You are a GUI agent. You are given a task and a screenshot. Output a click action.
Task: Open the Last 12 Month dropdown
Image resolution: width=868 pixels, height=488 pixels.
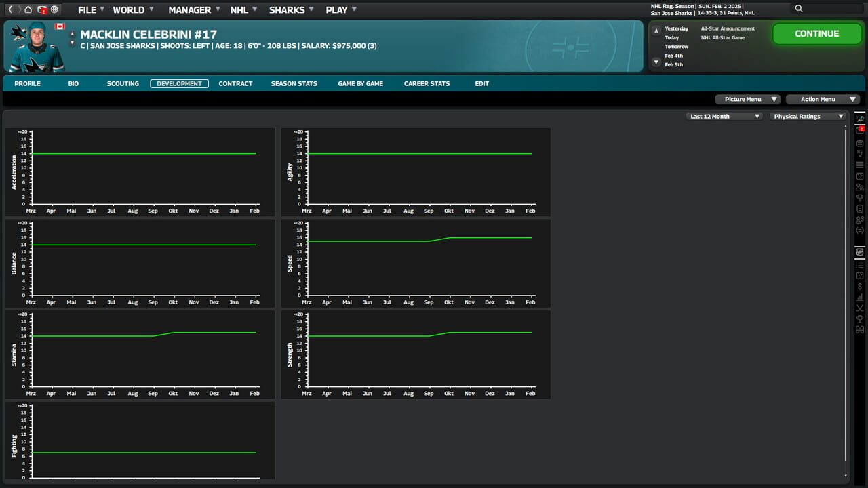724,116
